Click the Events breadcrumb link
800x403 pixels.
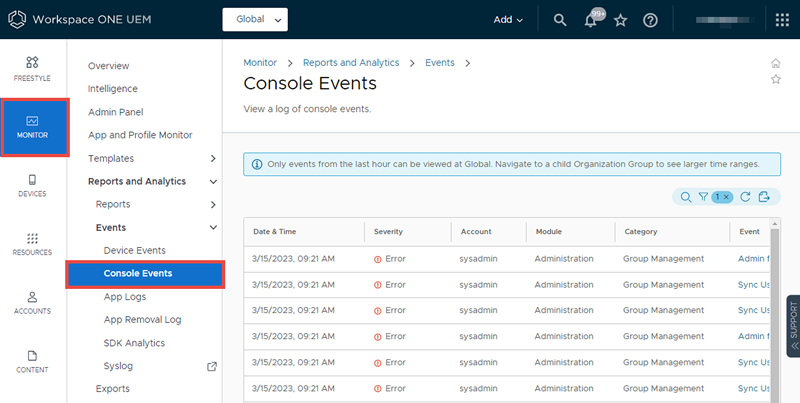[x=440, y=63]
